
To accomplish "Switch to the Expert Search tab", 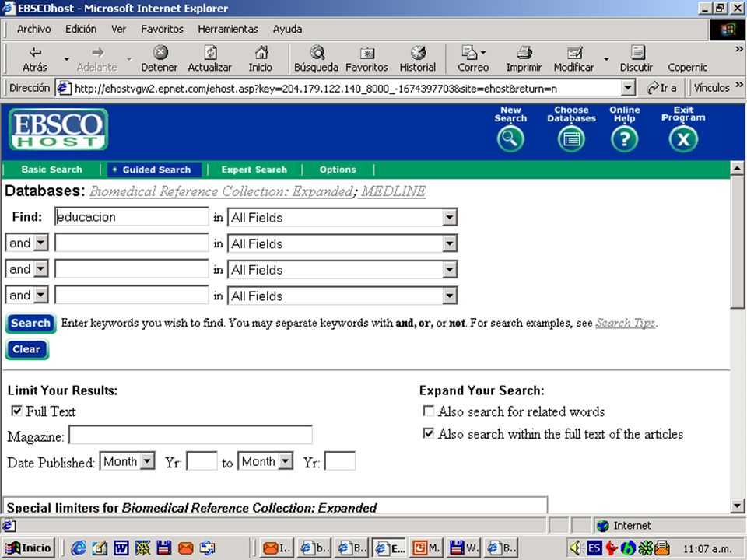I will 254,170.
